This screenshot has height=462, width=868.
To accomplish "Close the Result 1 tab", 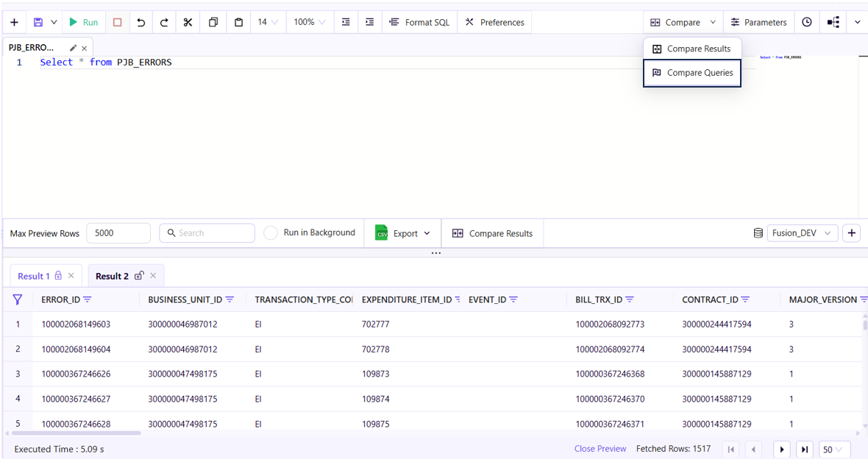I will coord(71,275).
